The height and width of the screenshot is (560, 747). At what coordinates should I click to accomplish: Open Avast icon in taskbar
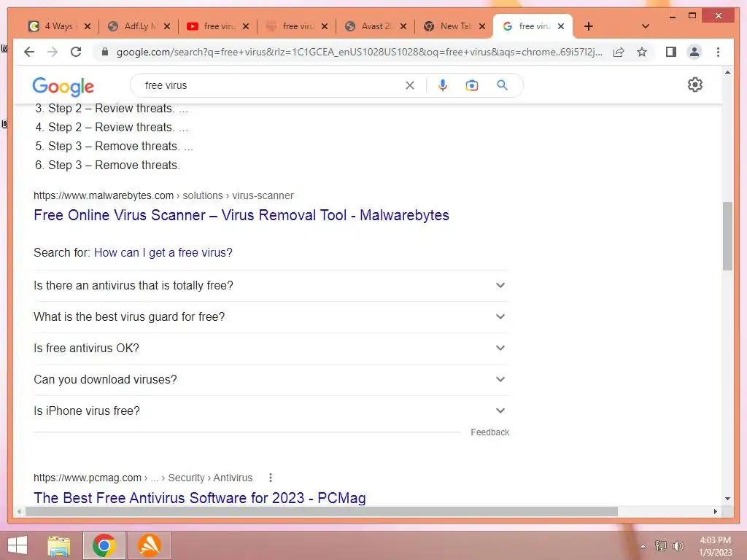tap(150, 545)
